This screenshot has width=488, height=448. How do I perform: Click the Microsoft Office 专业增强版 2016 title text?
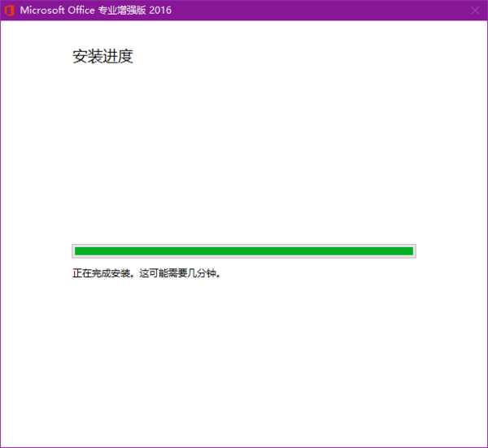pos(95,11)
